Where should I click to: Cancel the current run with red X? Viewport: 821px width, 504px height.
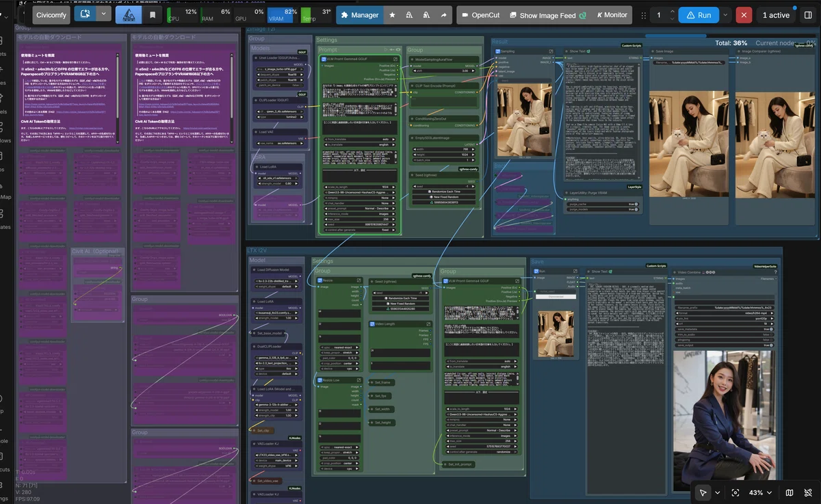point(744,14)
